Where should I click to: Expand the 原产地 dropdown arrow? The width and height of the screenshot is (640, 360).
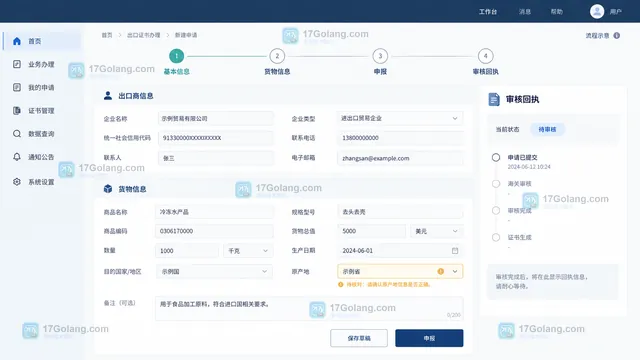click(455, 271)
